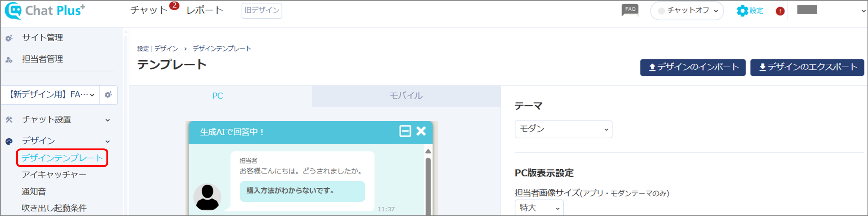
Task: Select 通知音 in sidebar
Action: (x=34, y=191)
